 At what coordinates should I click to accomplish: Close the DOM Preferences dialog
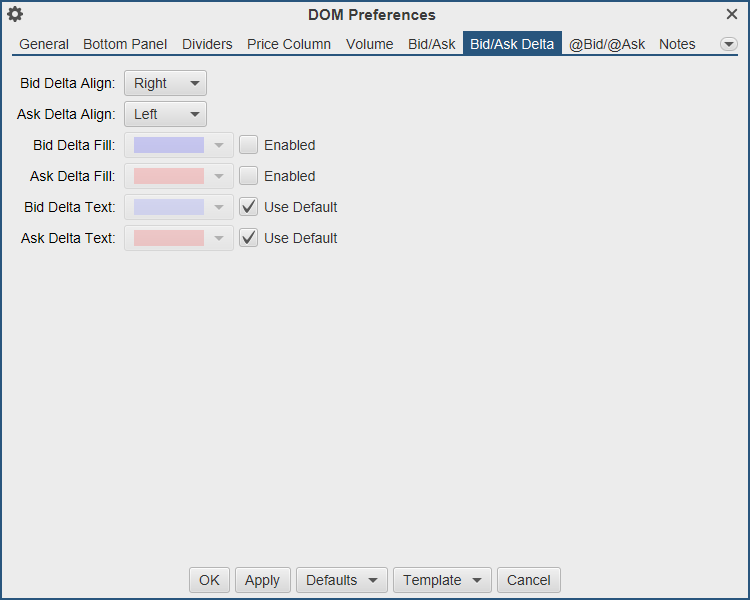(x=732, y=14)
